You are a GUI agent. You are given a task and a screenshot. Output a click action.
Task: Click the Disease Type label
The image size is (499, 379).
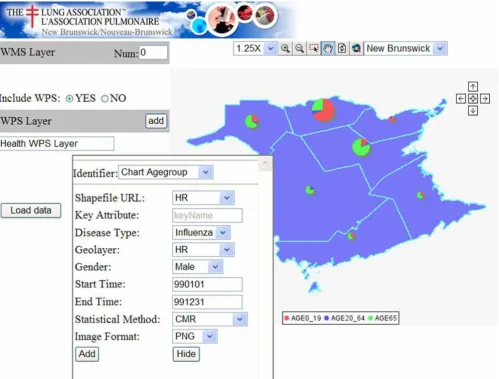[x=107, y=233]
